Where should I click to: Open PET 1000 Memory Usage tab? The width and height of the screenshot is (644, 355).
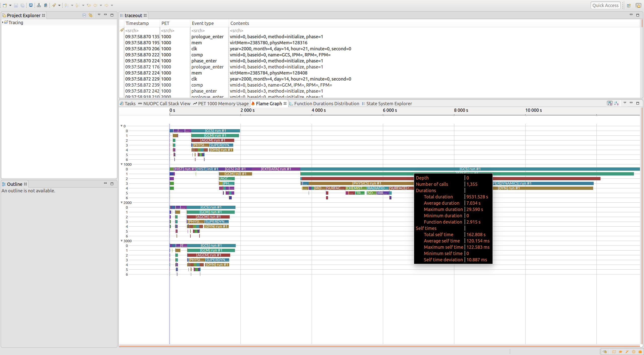[221, 103]
